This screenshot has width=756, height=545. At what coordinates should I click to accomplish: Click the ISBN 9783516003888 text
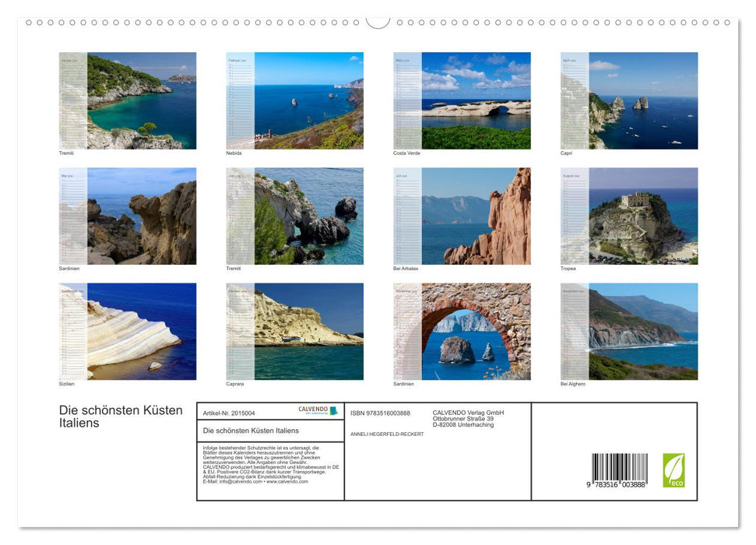click(382, 414)
